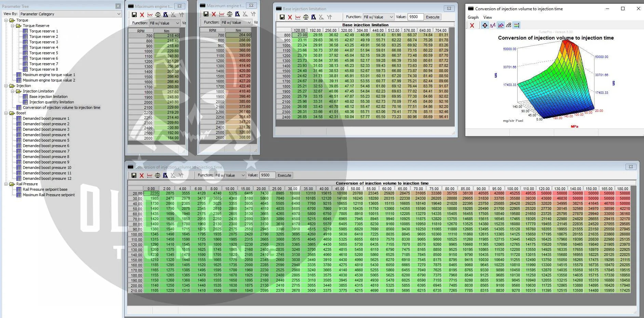Image resolution: width=644 pixels, height=318 pixels.
Task: Select Demanded boost pressure 1
Action: point(46,118)
